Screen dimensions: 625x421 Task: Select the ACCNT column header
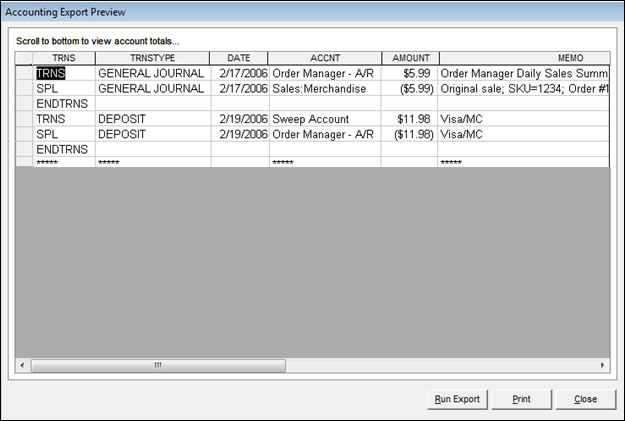325,58
